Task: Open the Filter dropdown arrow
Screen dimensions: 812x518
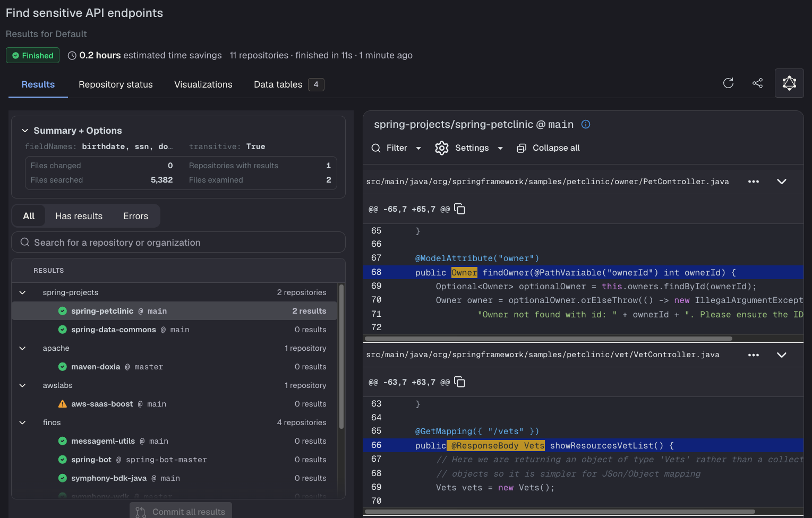Action: click(418, 148)
